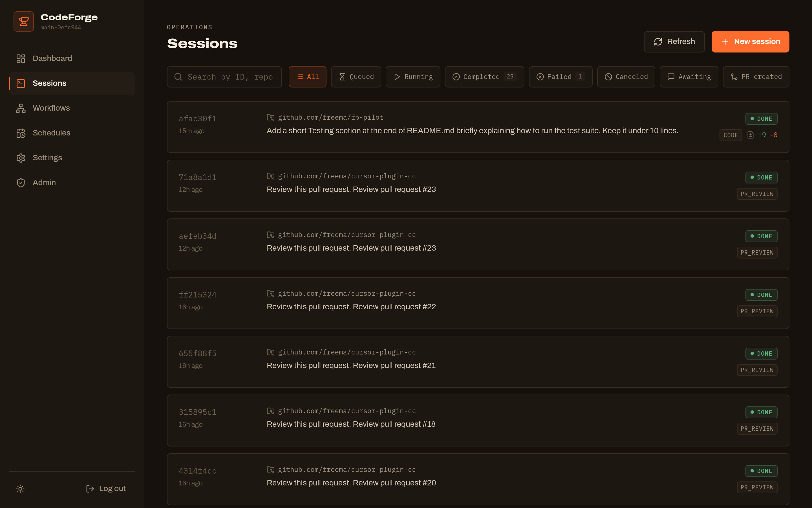Open session 4314f4cc
Screen dimensions: 812x508
tap(478, 479)
